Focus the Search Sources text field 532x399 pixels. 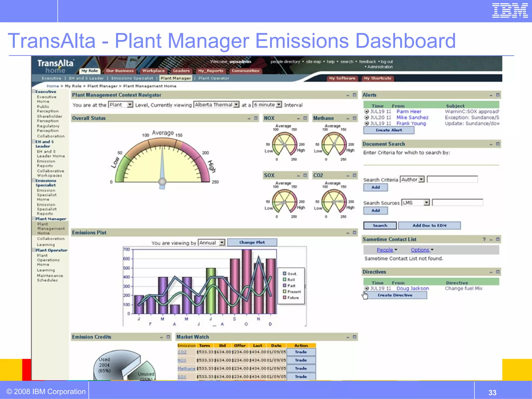pos(457,202)
